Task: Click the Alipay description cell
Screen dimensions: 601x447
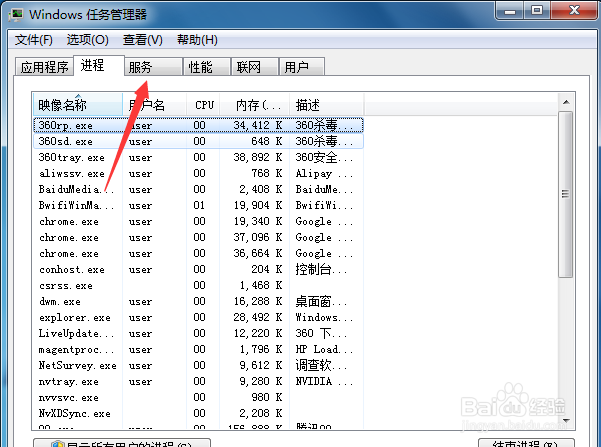Action: pyautogui.click(x=324, y=174)
